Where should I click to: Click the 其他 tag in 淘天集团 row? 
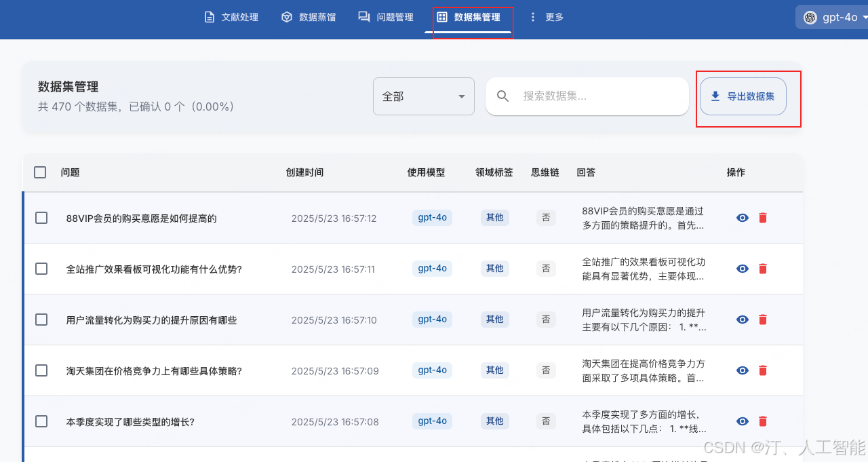tap(495, 370)
